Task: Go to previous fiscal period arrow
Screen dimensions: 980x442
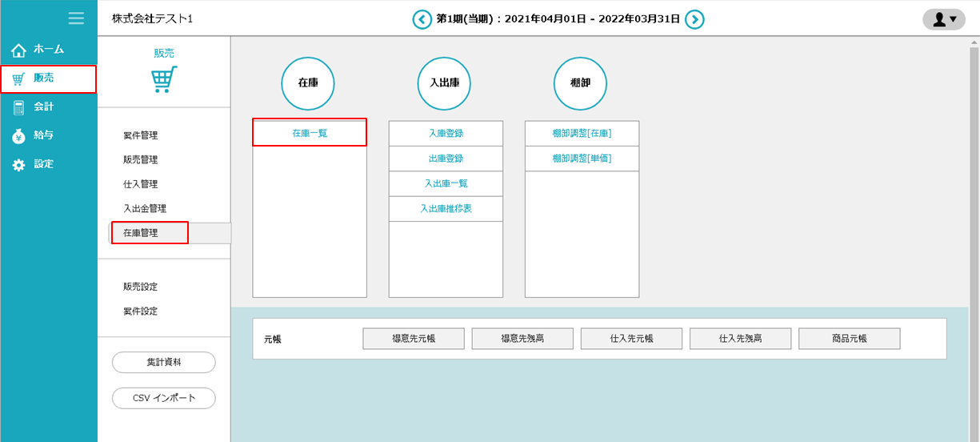Action: 422,19
